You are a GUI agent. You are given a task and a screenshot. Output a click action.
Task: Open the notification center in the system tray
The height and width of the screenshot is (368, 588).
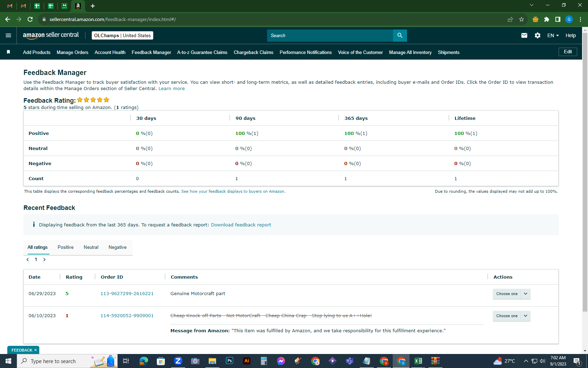tap(577, 361)
